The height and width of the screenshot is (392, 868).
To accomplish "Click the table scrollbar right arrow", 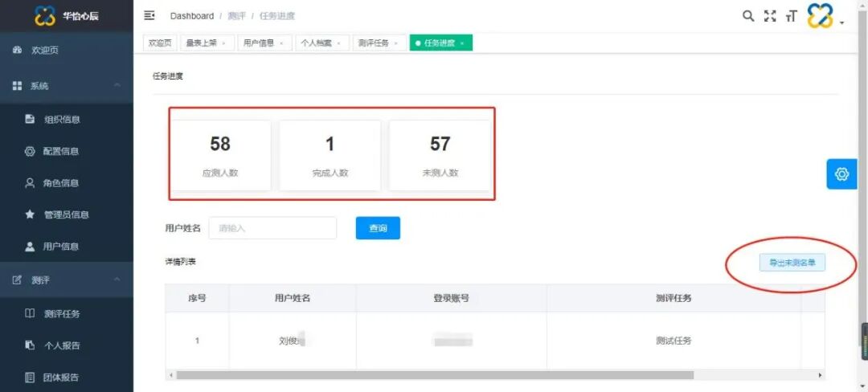I will tap(821, 375).
